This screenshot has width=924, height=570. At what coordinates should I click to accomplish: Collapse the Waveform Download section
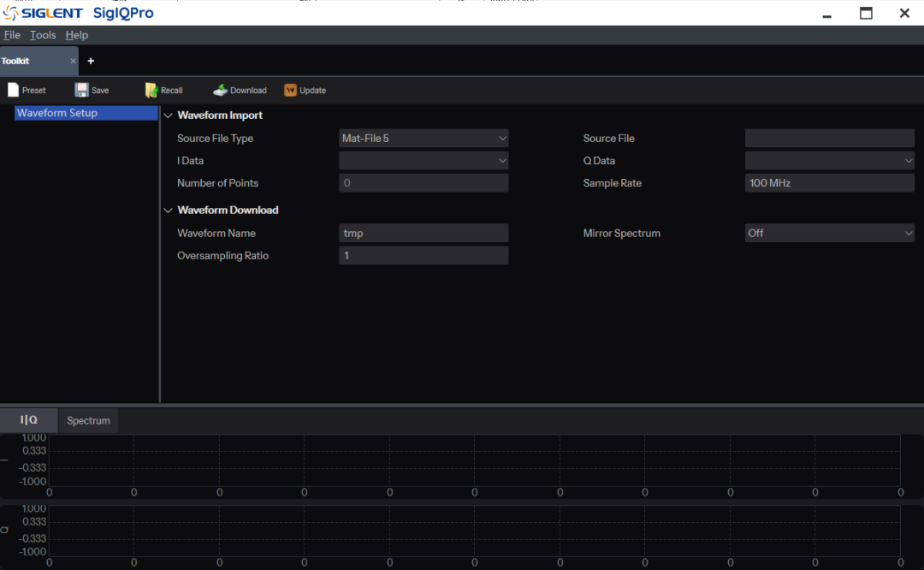tap(168, 211)
